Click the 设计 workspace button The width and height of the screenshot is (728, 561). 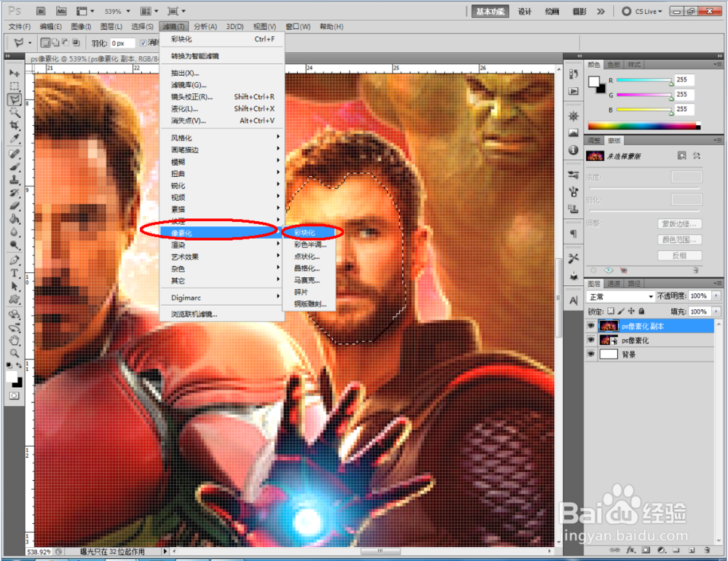click(525, 11)
